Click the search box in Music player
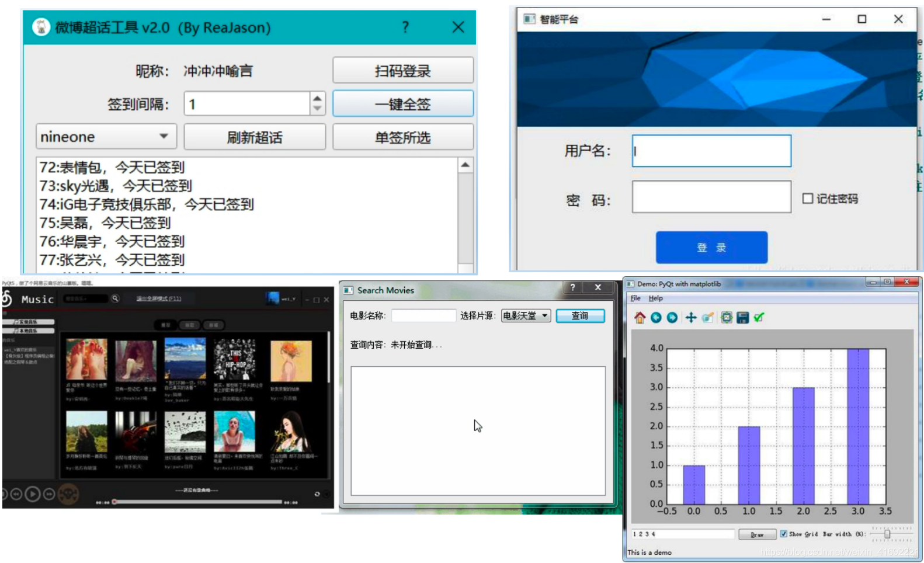This screenshot has width=924, height=563. 86,298
